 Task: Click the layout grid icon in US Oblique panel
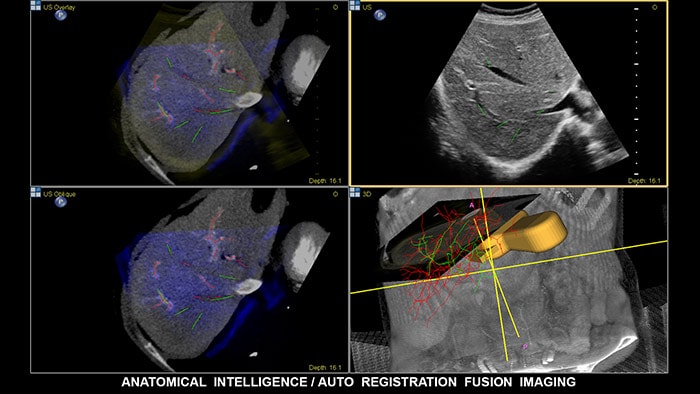point(36,192)
